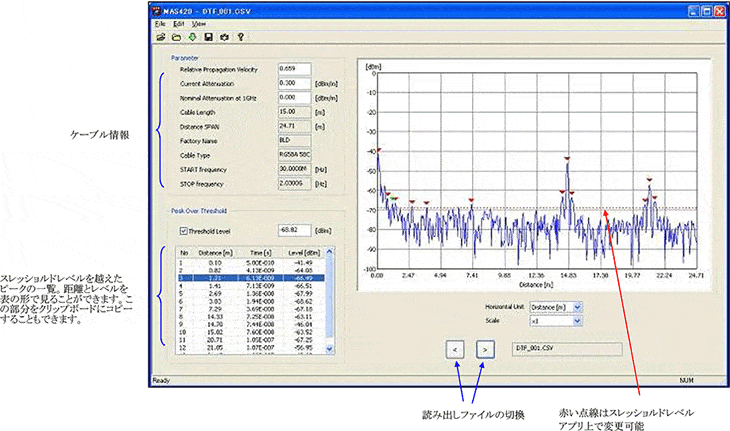The width and height of the screenshot is (730, 431).
Task: Click the peak table scroll down arrow
Action: (x=330, y=349)
